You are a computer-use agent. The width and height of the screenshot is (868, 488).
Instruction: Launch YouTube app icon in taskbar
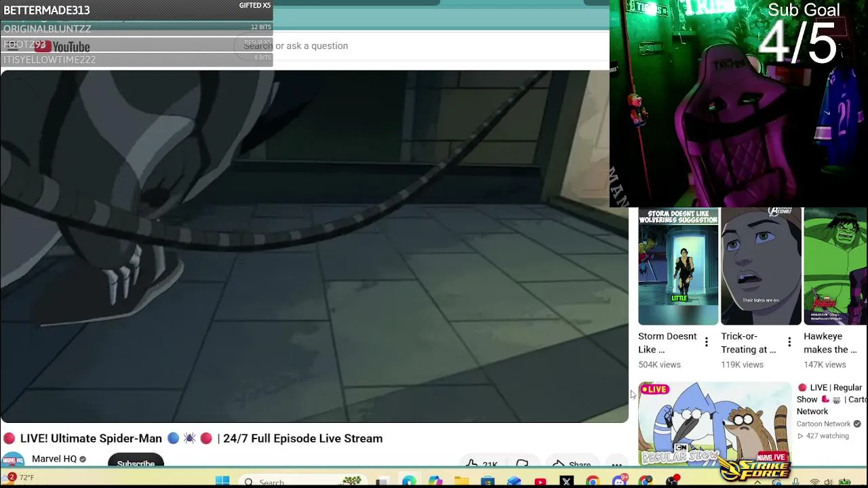(x=540, y=481)
